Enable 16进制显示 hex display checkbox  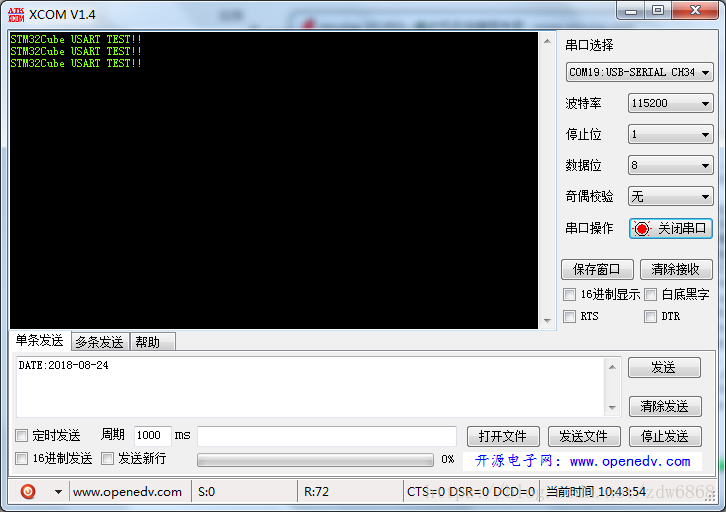tap(570, 294)
